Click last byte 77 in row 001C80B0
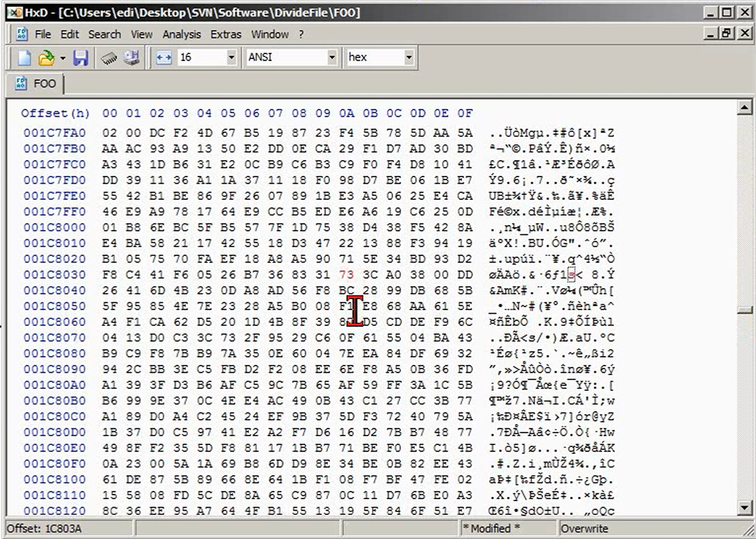Screen dimensions: 756x539 click(465, 400)
